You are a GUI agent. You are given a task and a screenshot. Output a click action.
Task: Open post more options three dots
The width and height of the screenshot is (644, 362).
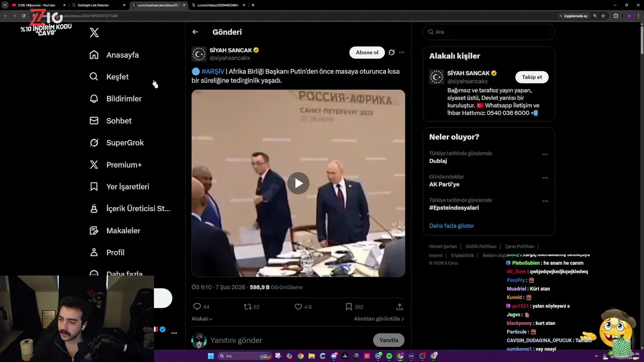[x=401, y=52]
